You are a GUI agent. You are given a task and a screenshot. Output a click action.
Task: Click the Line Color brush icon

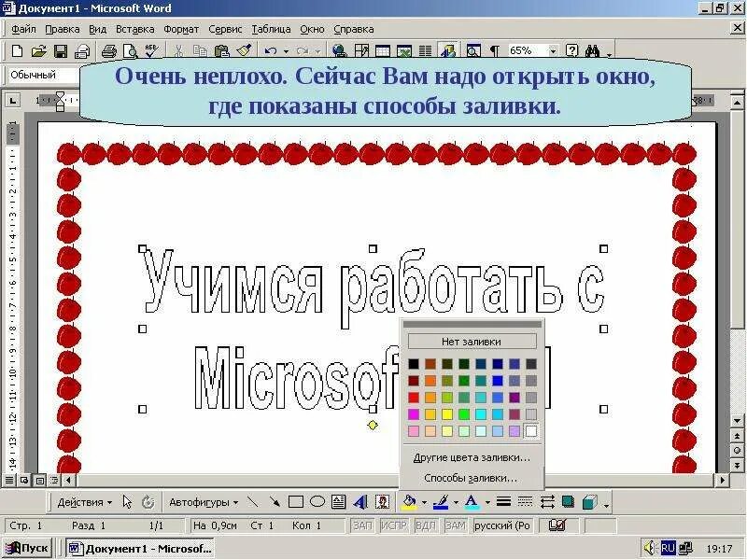point(441,502)
